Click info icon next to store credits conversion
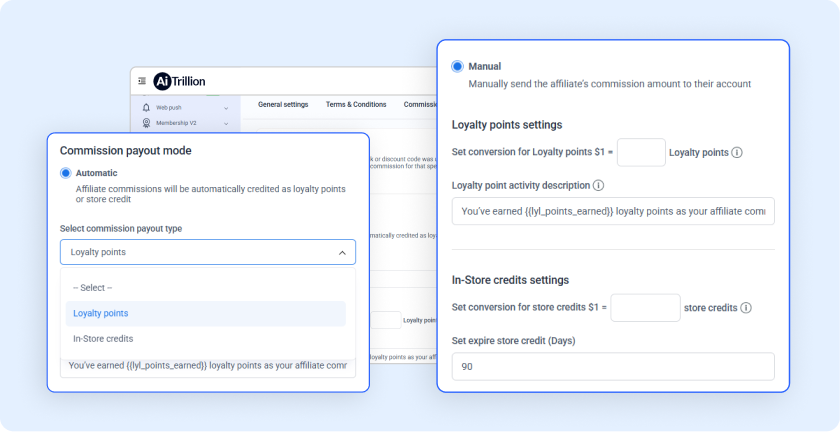This screenshot has width=840, height=432. pos(746,308)
